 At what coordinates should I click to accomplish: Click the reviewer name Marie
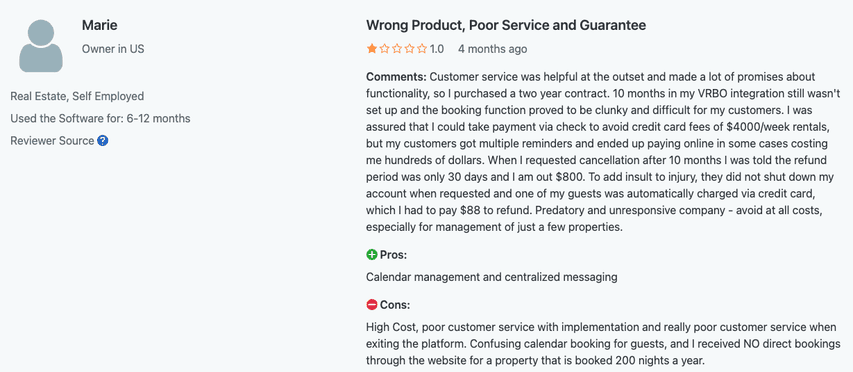(100, 24)
